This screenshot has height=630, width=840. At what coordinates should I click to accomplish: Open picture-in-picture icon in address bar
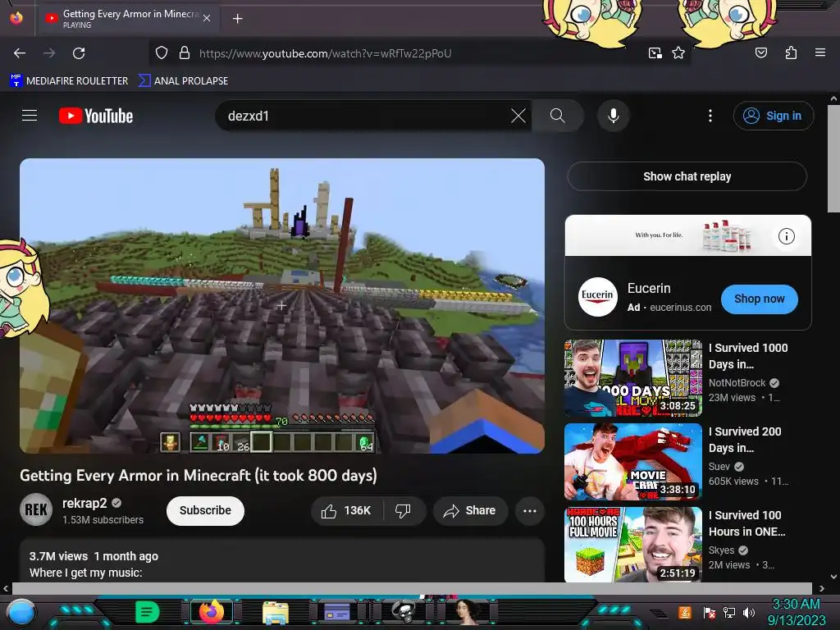tap(655, 53)
